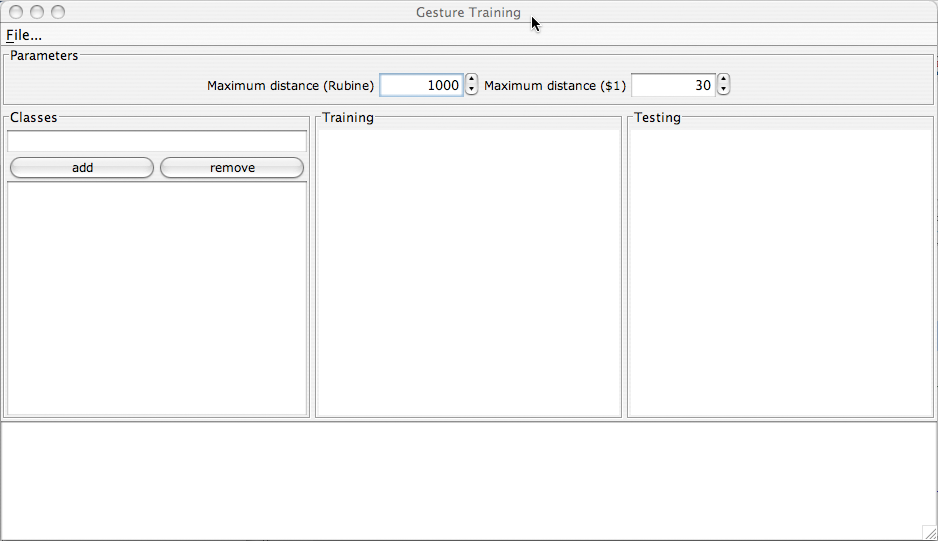Focus the class name text field
Viewport: 938px width, 541px height.
(x=157, y=141)
